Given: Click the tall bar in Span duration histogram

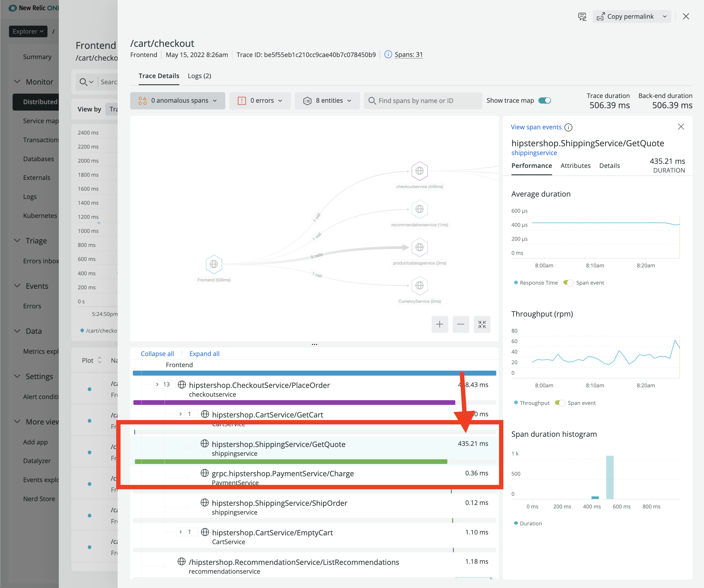Looking at the screenshot, I should tap(610, 477).
